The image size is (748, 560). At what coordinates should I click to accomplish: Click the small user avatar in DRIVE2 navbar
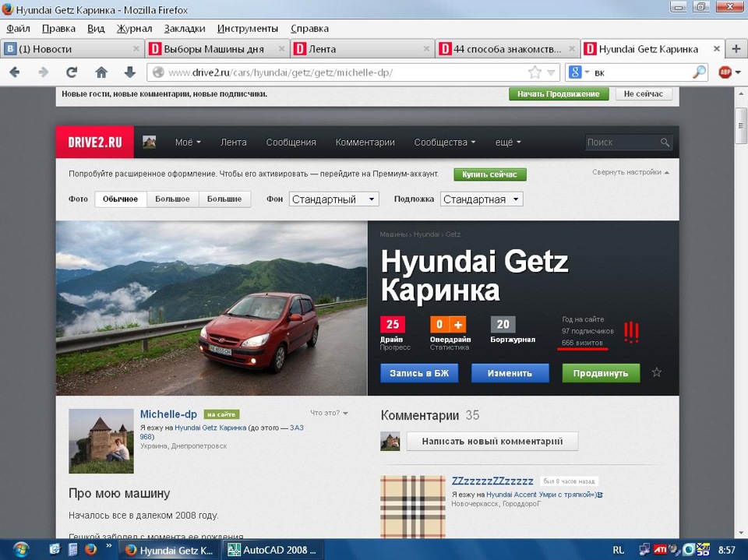150,143
